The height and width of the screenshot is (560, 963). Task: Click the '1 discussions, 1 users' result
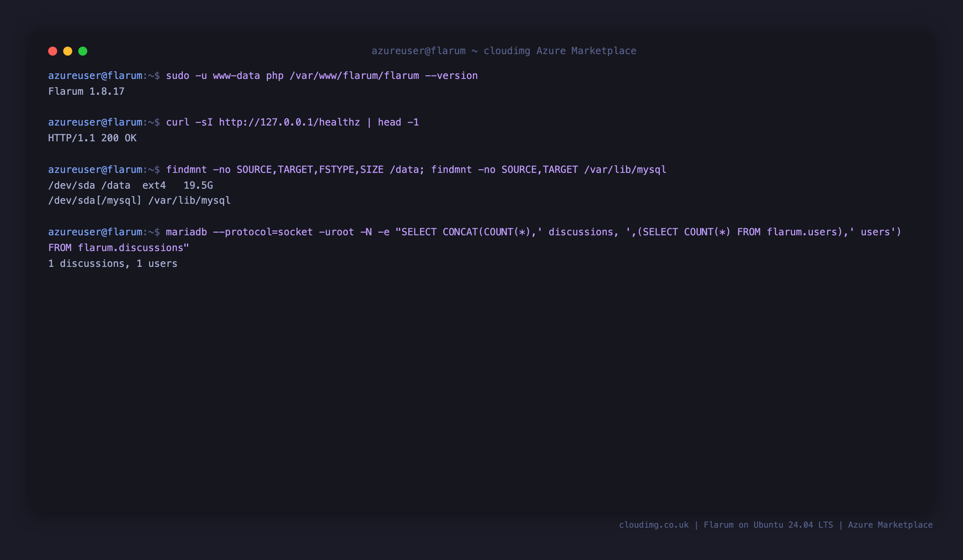[x=113, y=263]
